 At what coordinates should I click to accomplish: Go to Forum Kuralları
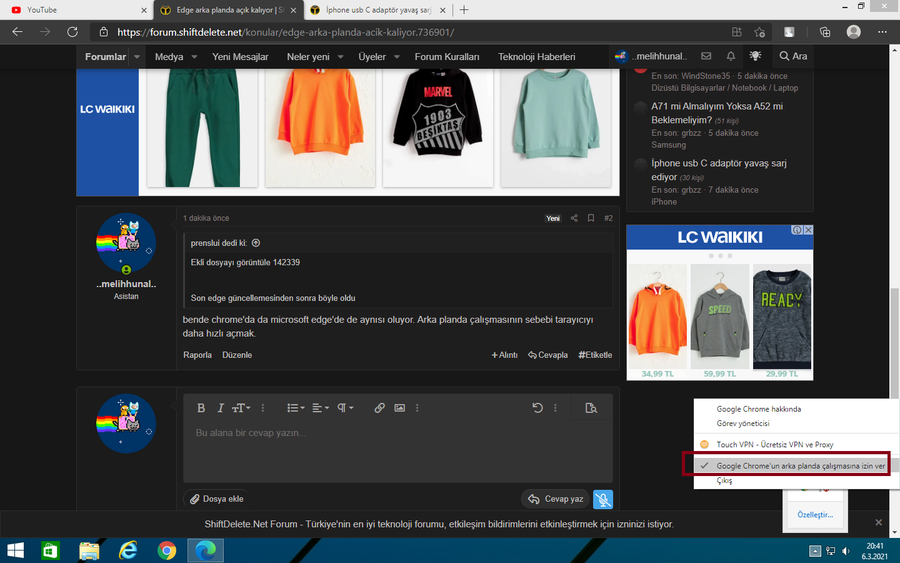point(447,57)
